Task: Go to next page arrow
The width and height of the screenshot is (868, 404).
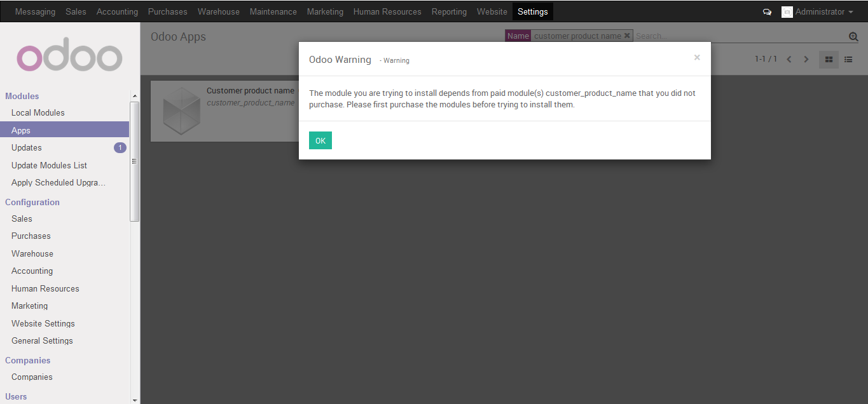Action: tap(806, 59)
